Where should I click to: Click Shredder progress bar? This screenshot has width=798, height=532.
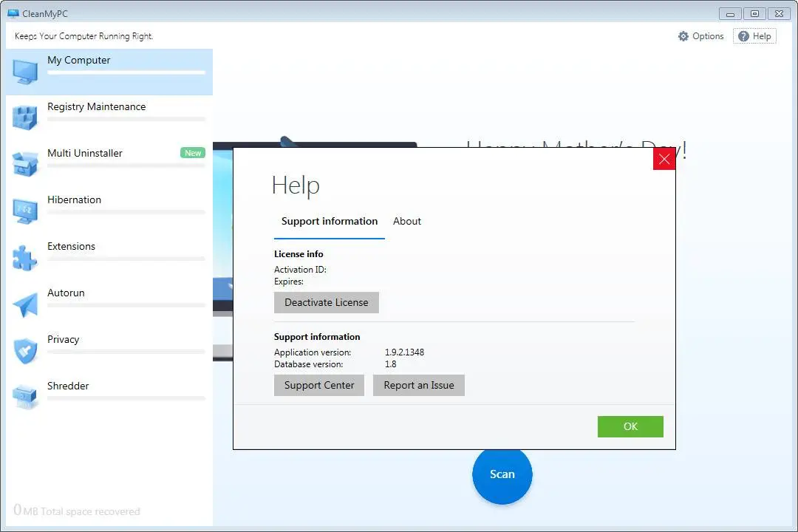point(126,398)
